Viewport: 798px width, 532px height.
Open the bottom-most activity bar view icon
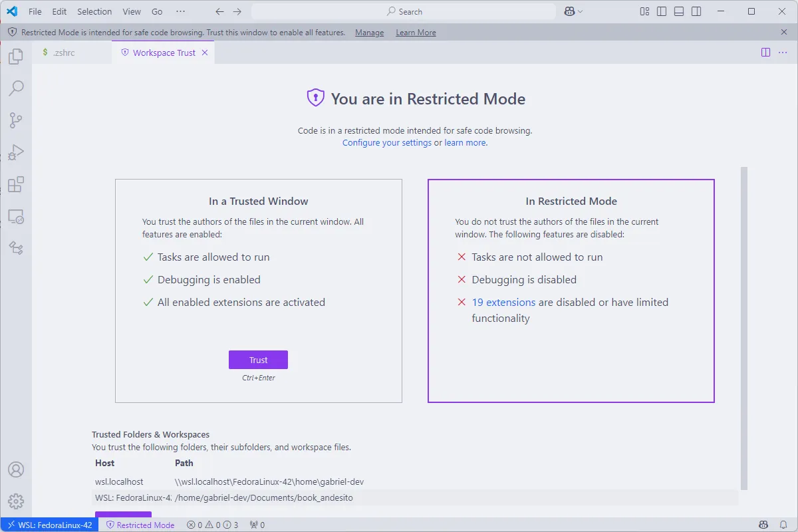pyautogui.click(x=16, y=248)
